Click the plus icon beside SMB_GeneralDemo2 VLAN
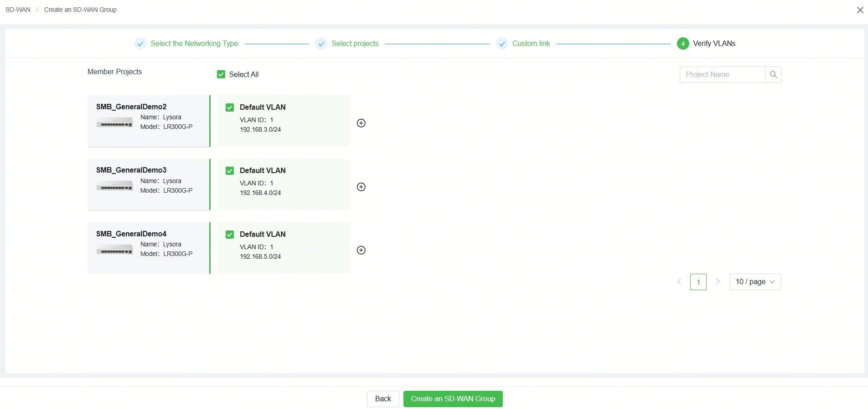The height and width of the screenshot is (409, 868). 361,123
